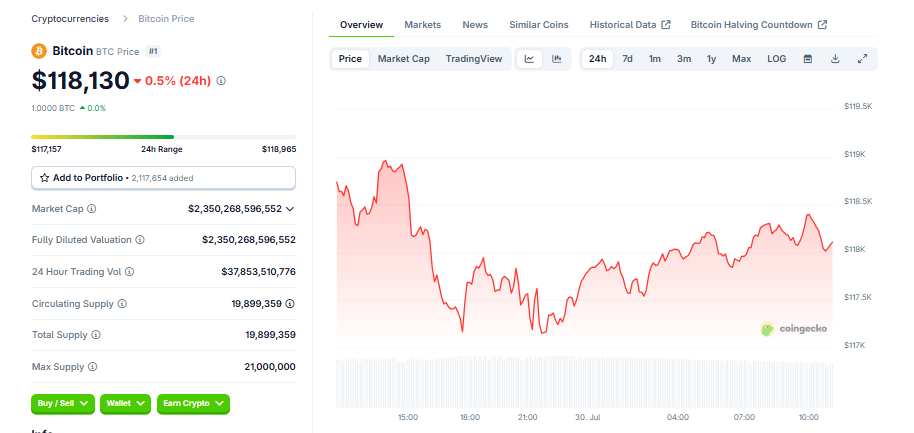The width and height of the screenshot is (914, 433).
Task: Click the $118,130 price text
Action: point(80,80)
